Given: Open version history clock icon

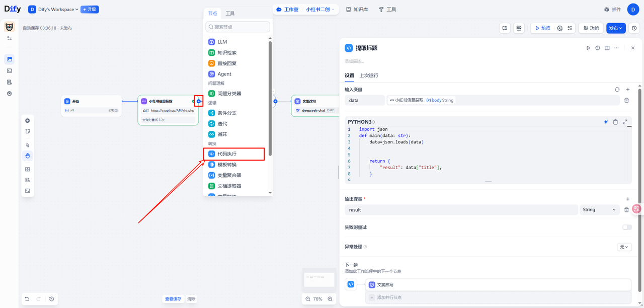Looking at the screenshot, I should coord(634,28).
